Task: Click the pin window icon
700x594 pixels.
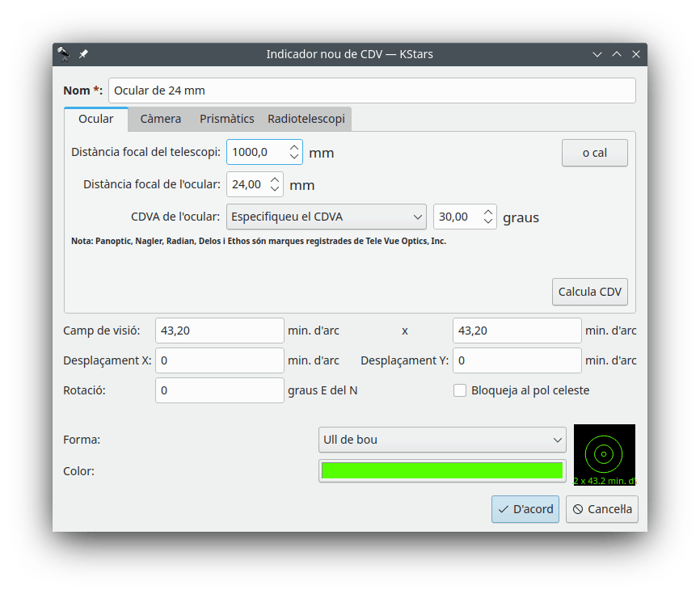Action: [x=83, y=54]
